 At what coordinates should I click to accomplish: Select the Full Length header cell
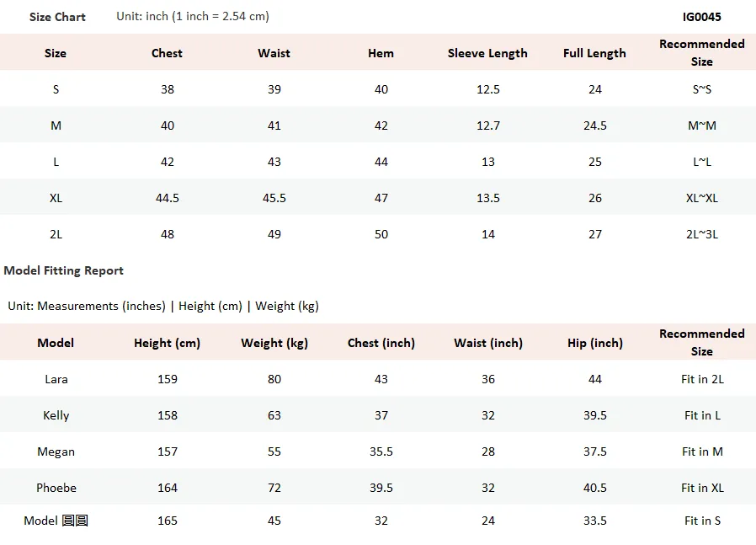coord(594,53)
